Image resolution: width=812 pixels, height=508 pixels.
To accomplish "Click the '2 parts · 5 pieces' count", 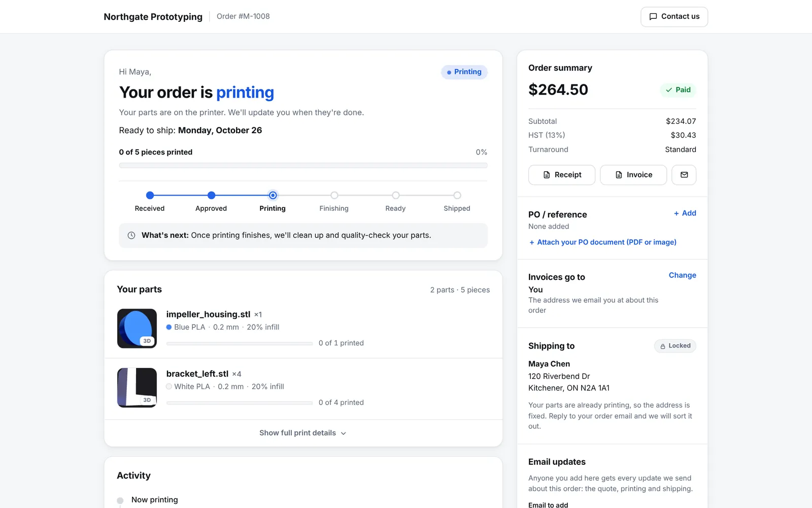I will point(460,290).
